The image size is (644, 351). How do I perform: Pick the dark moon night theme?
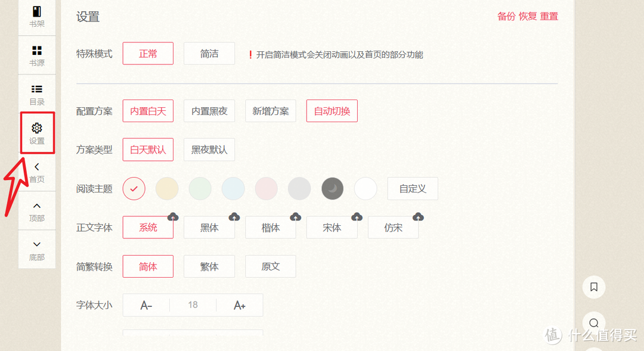(x=332, y=188)
